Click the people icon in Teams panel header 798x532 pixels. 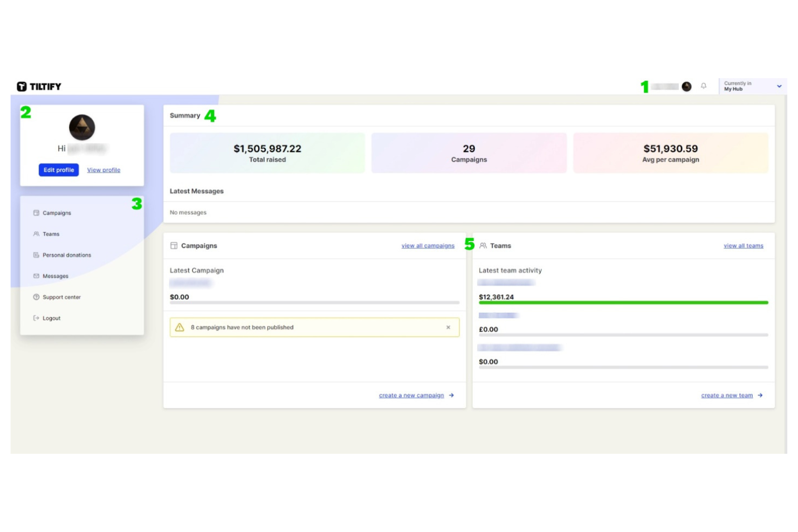(483, 245)
